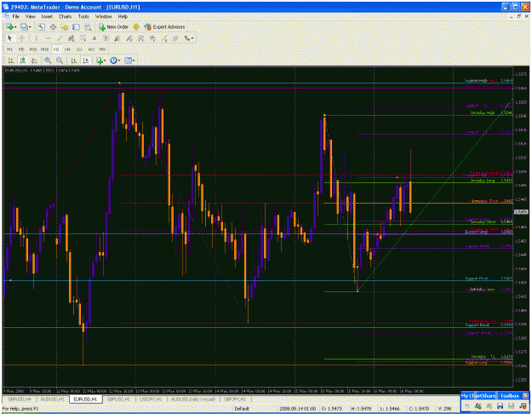Open the Window menu
Image resolution: width=532 pixels, height=414 pixels.
click(103, 16)
